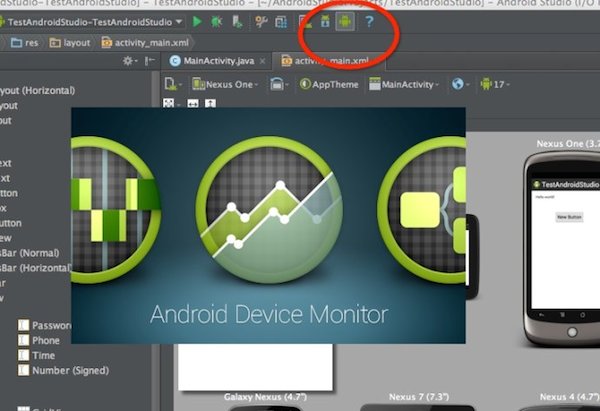The height and width of the screenshot is (411, 600).
Task: Switch to the activity_main.xml editor tab
Action: click(328, 62)
